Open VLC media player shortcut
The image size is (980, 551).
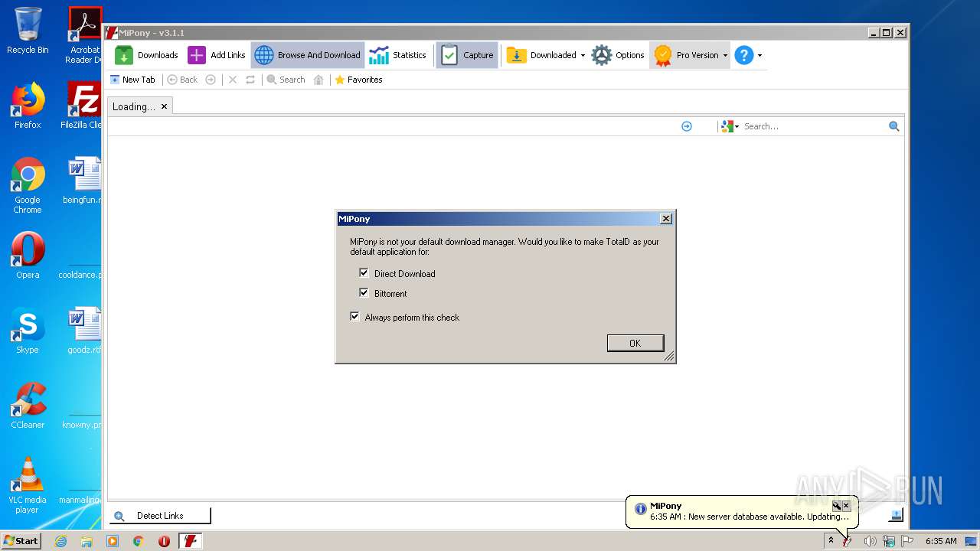28,485
